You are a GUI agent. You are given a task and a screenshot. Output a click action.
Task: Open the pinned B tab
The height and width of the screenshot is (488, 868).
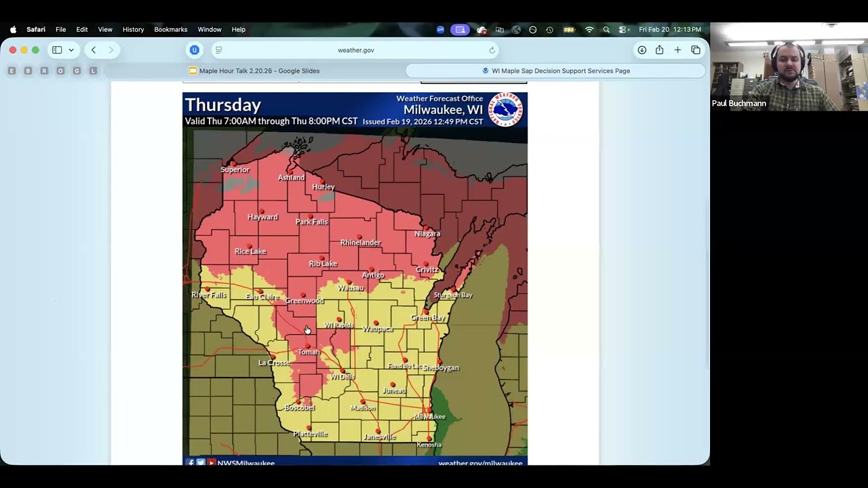[x=28, y=70]
